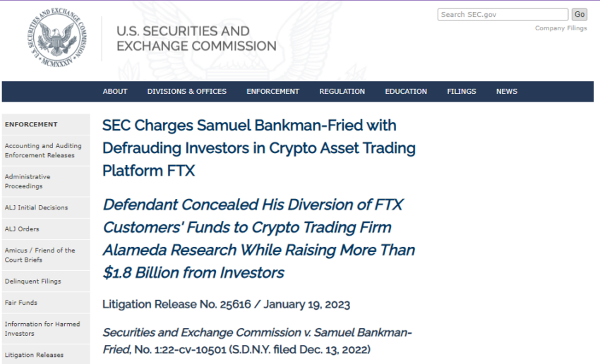Select ALJ Initial Decisions sidebar link
This screenshot has height=364, width=600.
36,207
